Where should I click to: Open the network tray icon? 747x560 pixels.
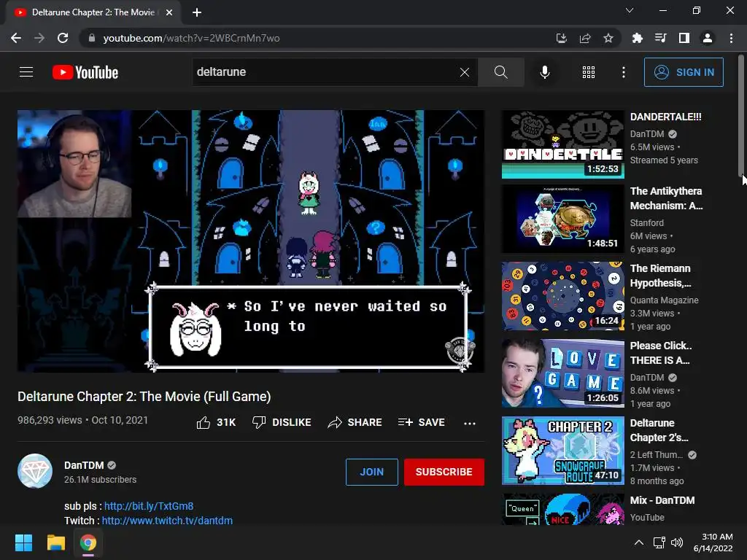pos(659,542)
